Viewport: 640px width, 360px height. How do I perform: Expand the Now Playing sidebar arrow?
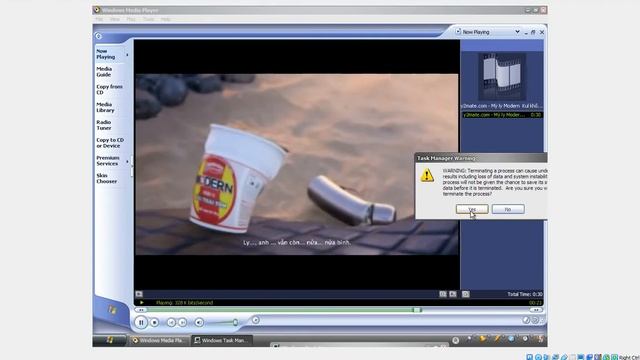(127, 54)
